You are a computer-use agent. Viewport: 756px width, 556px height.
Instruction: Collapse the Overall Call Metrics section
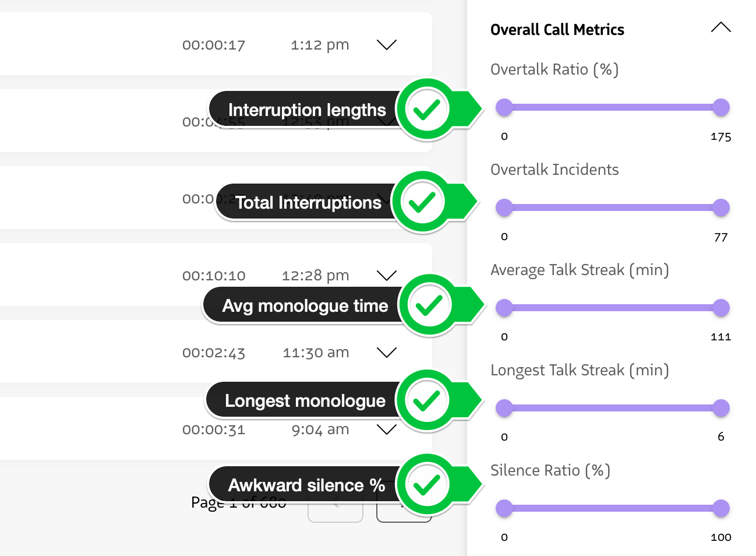pos(721,27)
